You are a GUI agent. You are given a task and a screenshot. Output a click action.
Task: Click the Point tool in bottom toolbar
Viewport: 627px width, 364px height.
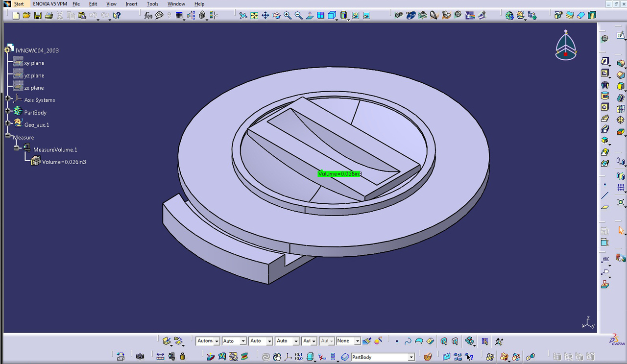click(397, 341)
